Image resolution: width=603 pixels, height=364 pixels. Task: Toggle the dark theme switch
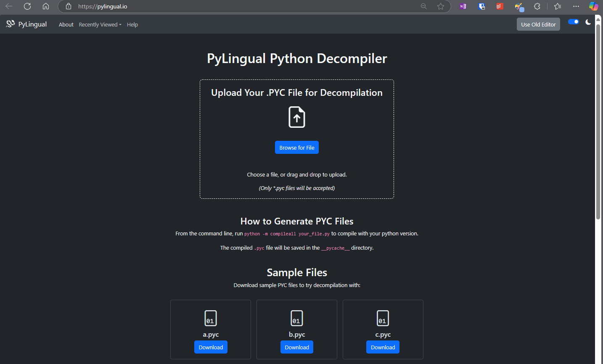click(x=574, y=22)
